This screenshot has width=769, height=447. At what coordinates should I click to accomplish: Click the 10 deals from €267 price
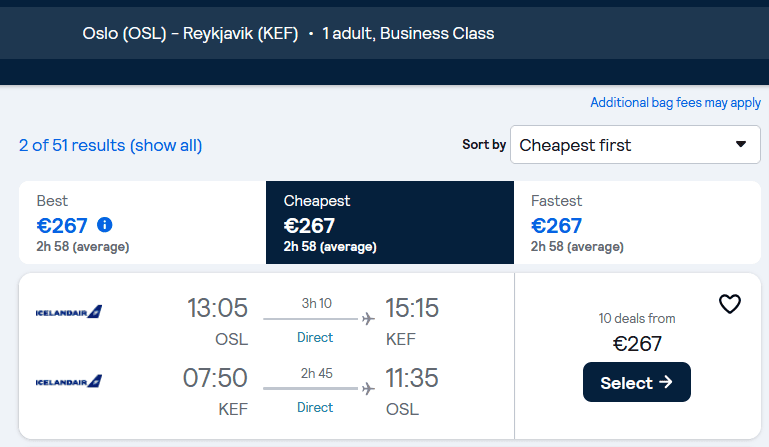(637, 344)
